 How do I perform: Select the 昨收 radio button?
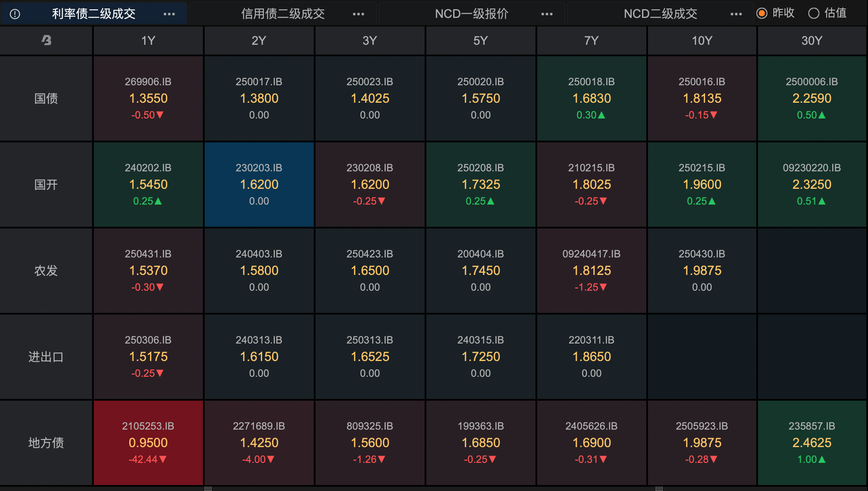click(x=762, y=13)
